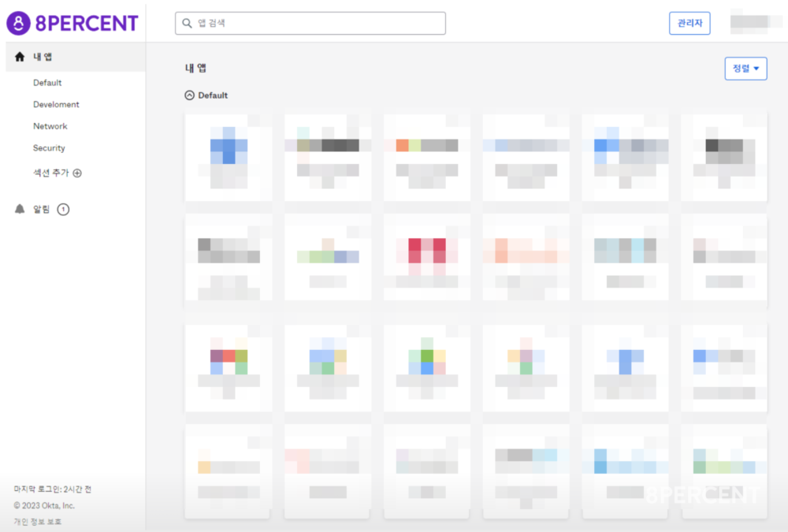Image resolution: width=788 pixels, height=532 pixels.
Task: Go to the Security section in the sidebar
Action: [49, 148]
